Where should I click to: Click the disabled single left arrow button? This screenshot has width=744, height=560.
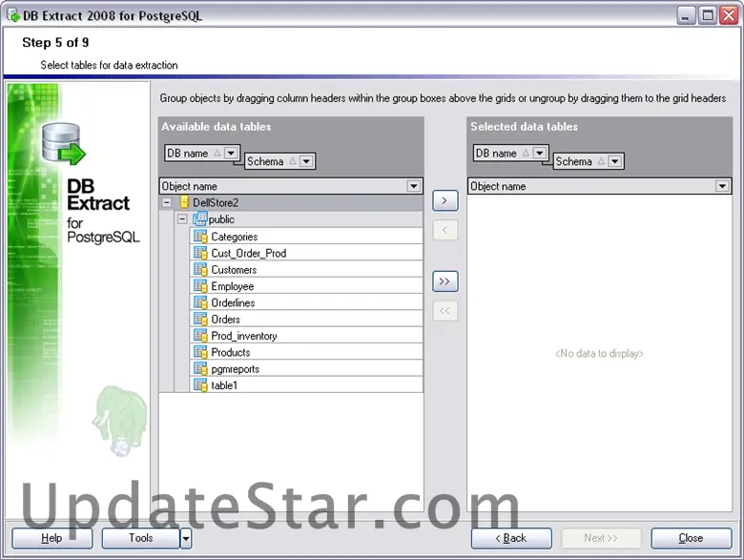click(x=444, y=230)
